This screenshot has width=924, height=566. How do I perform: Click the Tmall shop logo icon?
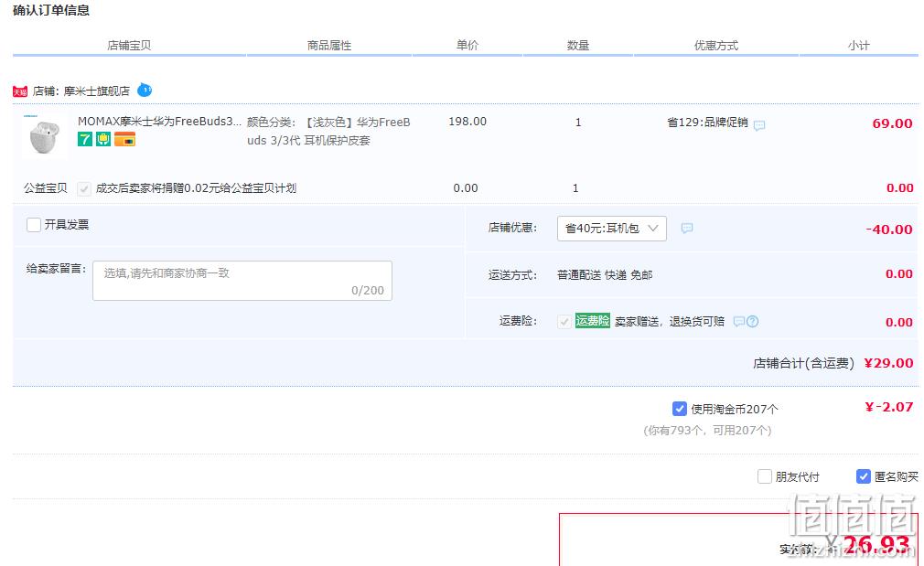20,91
